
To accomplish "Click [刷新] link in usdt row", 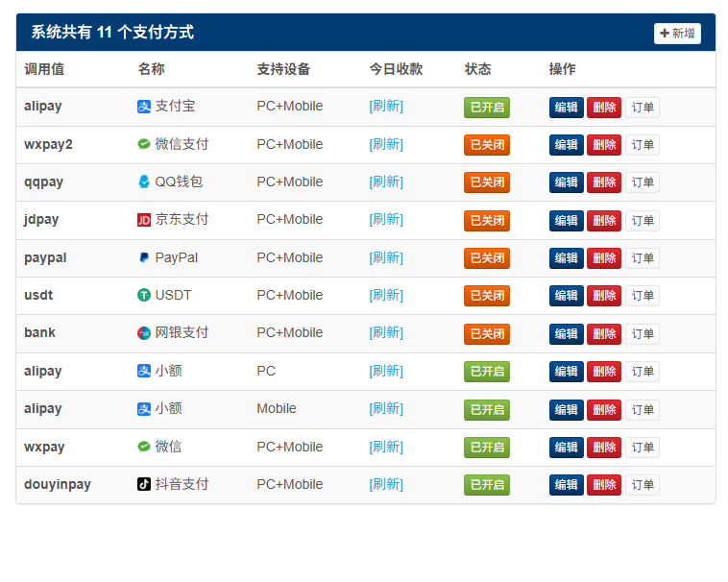I will click(x=386, y=295).
